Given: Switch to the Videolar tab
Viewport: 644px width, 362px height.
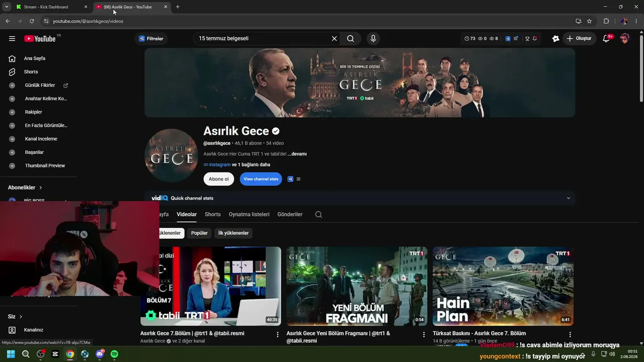Looking at the screenshot, I should click(x=187, y=214).
